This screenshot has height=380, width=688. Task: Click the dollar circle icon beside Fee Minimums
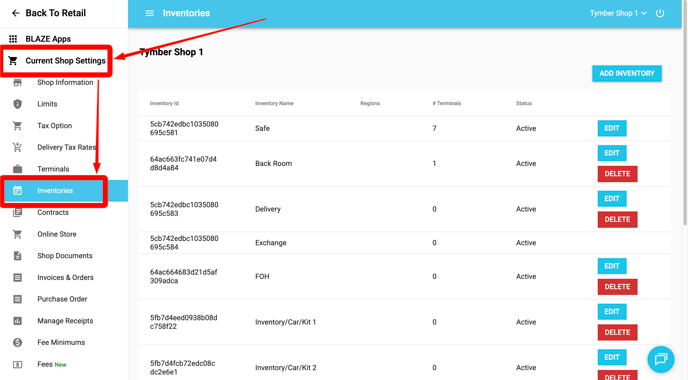click(18, 342)
